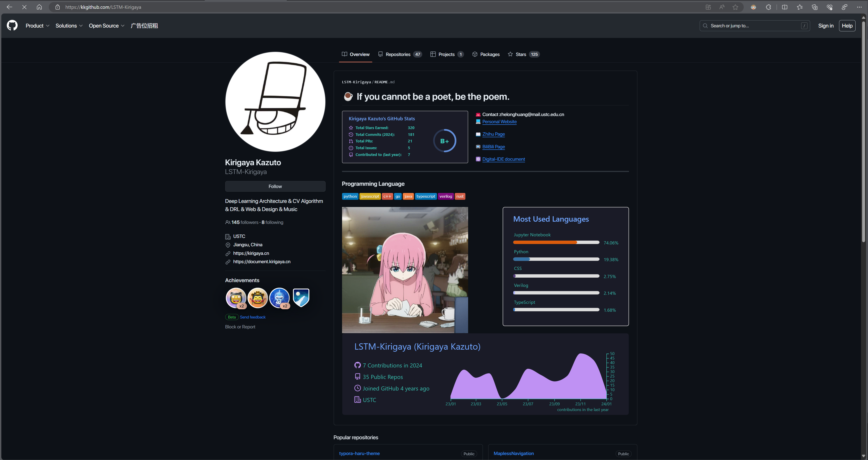Click the browser home icon

click(39, 7)
